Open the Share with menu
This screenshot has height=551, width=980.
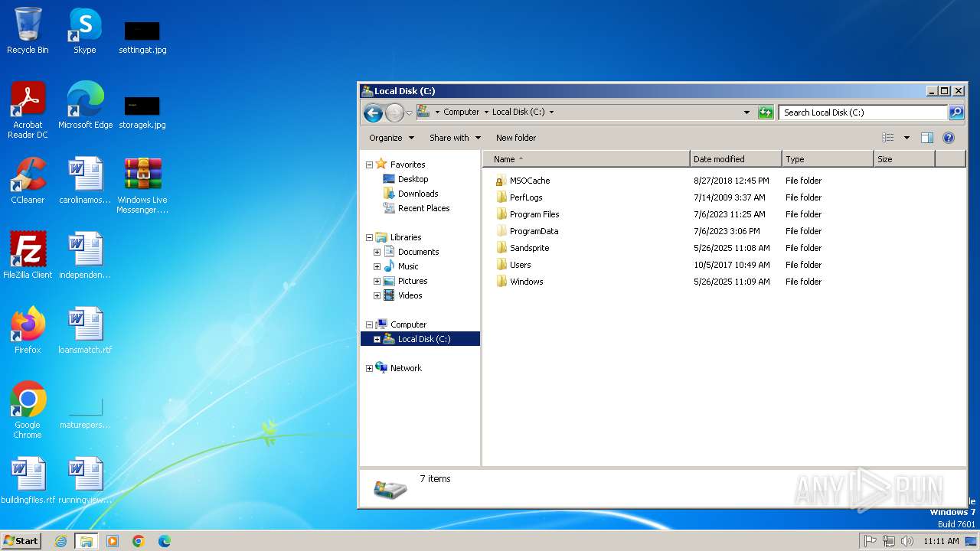(x=456, y=138)
